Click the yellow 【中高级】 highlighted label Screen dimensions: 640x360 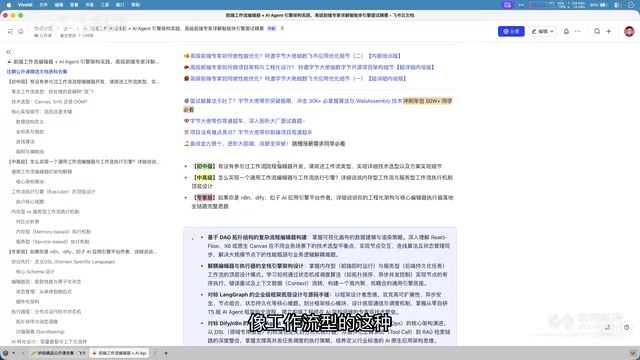point(204,178)
